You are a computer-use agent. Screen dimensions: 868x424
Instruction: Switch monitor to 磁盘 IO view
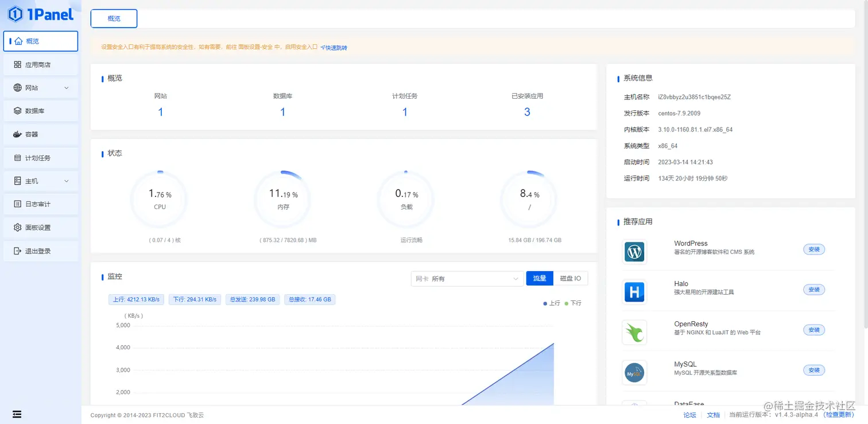pyautogui.click(x=571, y=278)
